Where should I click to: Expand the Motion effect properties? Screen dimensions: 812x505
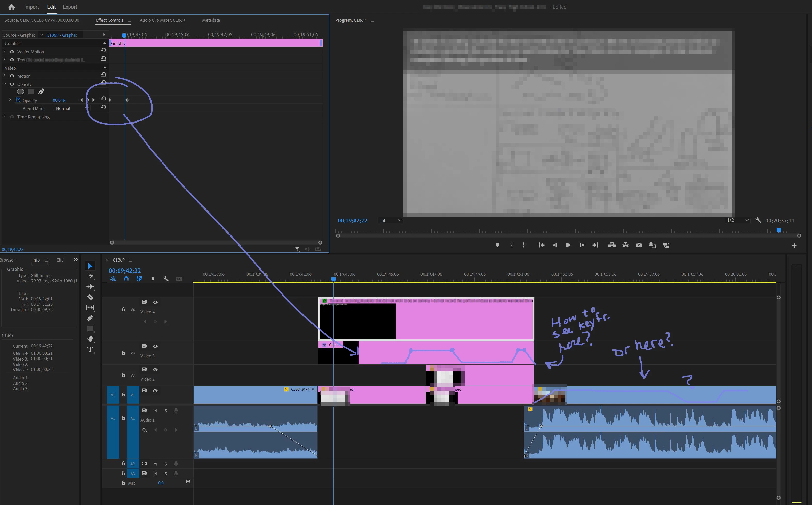5,76
